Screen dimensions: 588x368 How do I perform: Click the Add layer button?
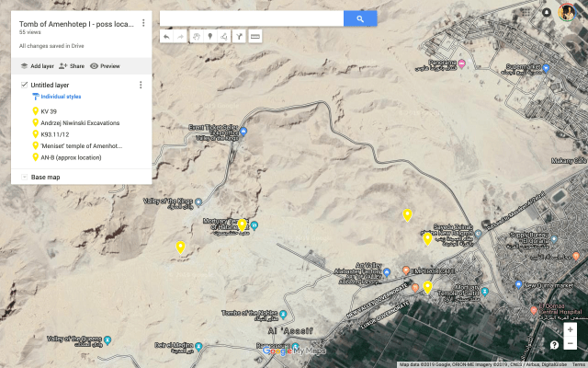(x=37, y=66)
